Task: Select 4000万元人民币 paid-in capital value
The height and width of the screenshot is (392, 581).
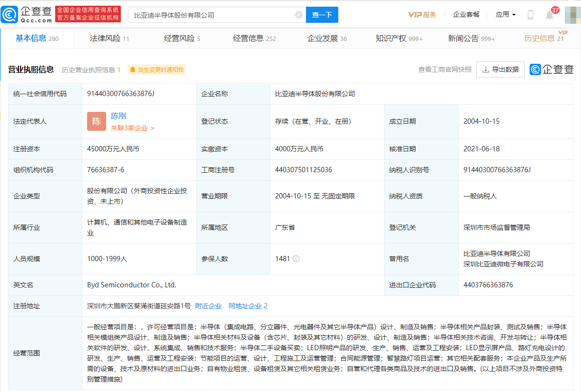Action: pos(299,149)
